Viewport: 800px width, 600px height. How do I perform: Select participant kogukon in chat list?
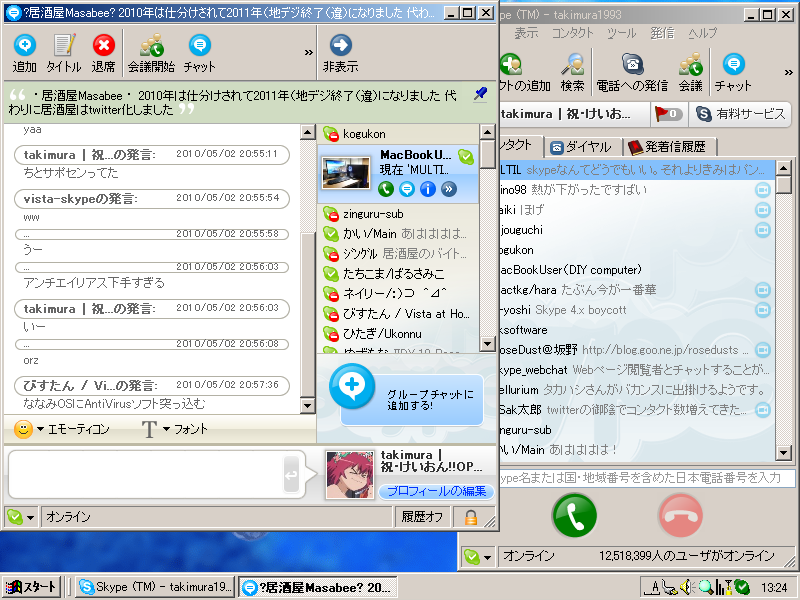click(x=398, y=134)
